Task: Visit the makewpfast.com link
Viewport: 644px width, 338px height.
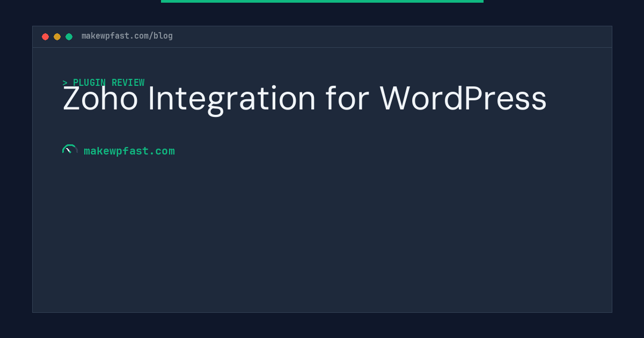Action: pyautogui.click(x=129, y=151)
